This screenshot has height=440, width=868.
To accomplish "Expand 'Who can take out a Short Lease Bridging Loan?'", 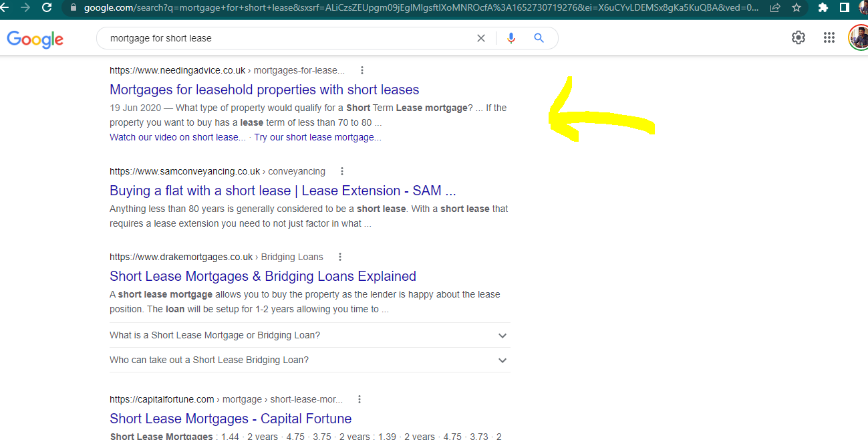I will pyautogui.click(x=502, y=360).
